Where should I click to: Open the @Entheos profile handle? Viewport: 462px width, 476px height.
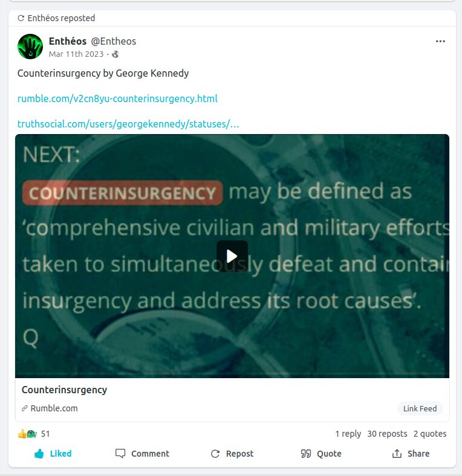click(x=113, y=41)
